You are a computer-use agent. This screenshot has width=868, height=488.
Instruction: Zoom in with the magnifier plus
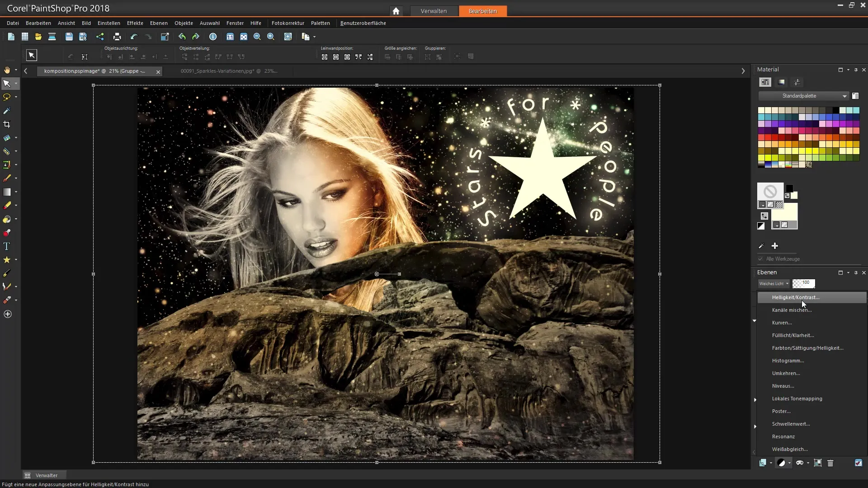pos(271,37)
